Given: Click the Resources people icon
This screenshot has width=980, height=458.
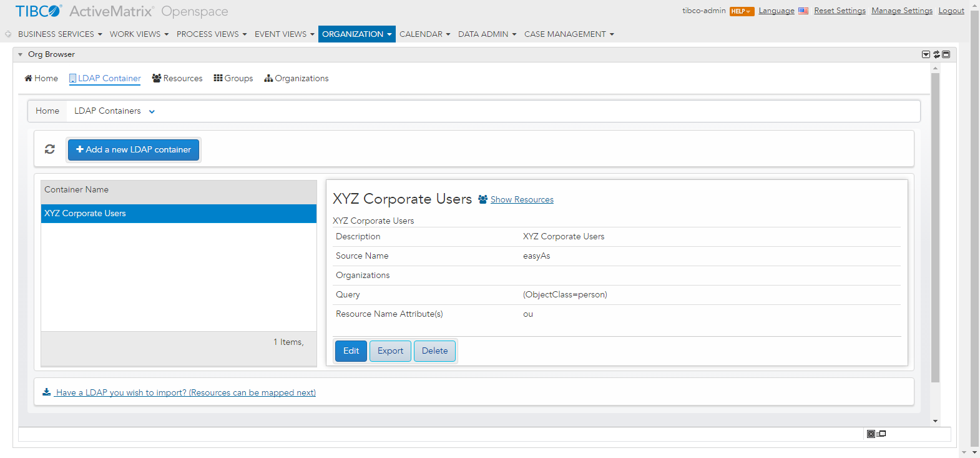Looking at the screenshot, I should 157,78.
